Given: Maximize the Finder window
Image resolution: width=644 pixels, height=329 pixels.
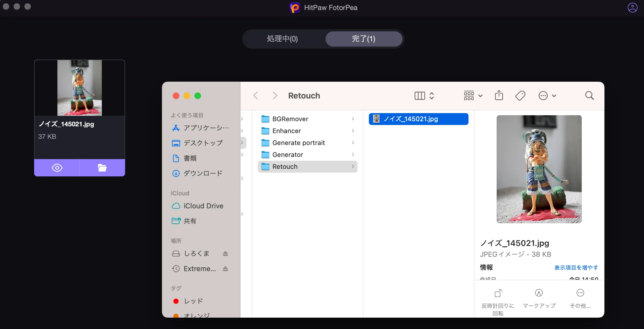Looking at the screenshot, I should tap(198, 96).
